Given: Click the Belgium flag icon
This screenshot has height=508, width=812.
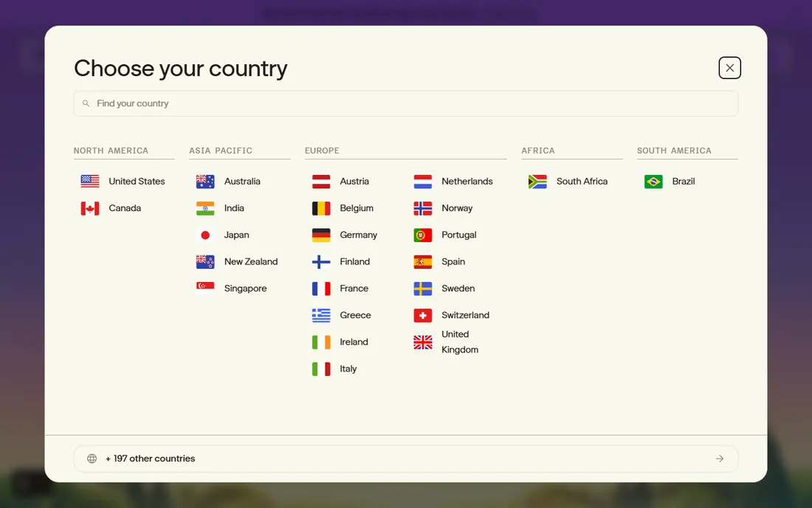Looking at the screenshot, I should point(321,208).
